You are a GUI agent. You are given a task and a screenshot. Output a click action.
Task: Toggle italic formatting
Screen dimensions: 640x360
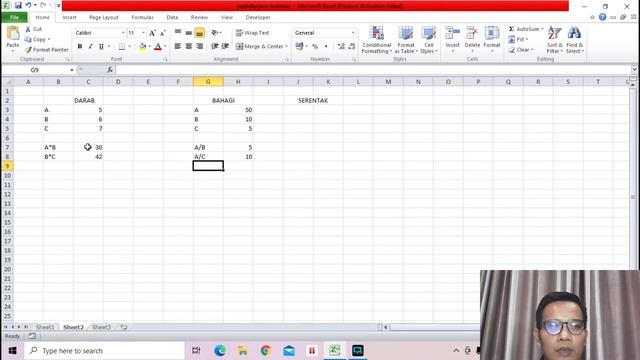pyautogui.click(x=90, y=47)
